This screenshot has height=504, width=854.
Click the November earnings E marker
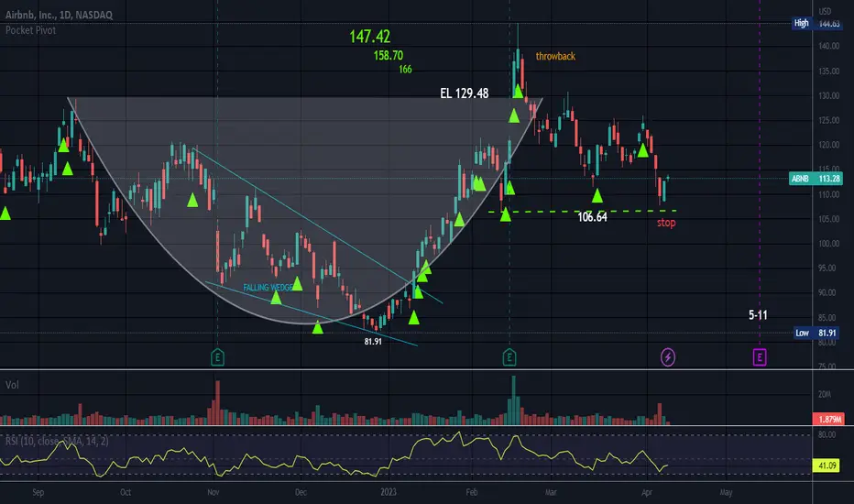click(x=217, y=357)
